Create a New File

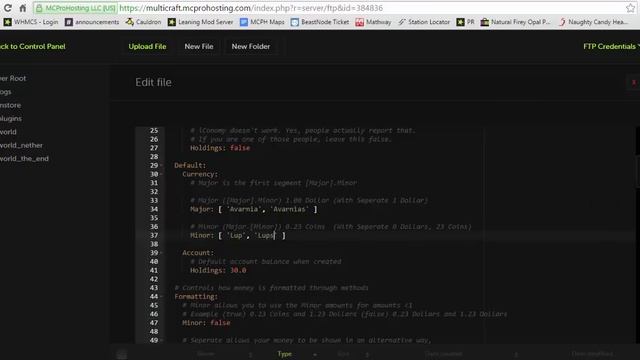pos(199,47)
